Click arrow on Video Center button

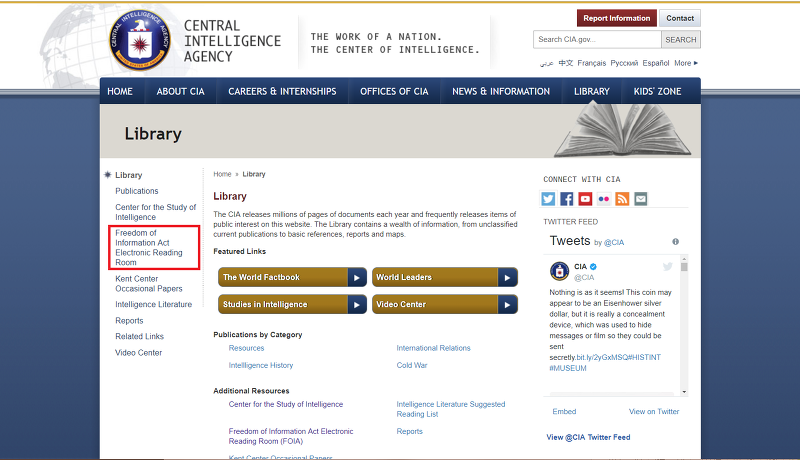508,304
